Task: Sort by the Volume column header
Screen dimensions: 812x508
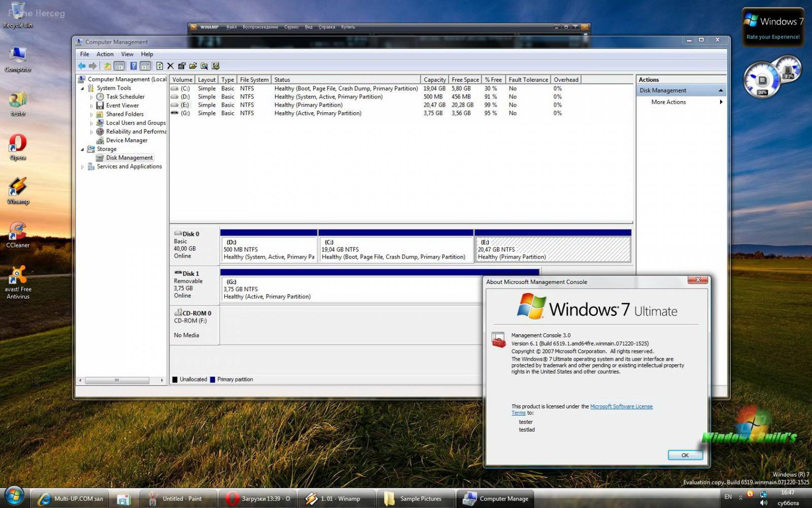Action: point(182,80)
